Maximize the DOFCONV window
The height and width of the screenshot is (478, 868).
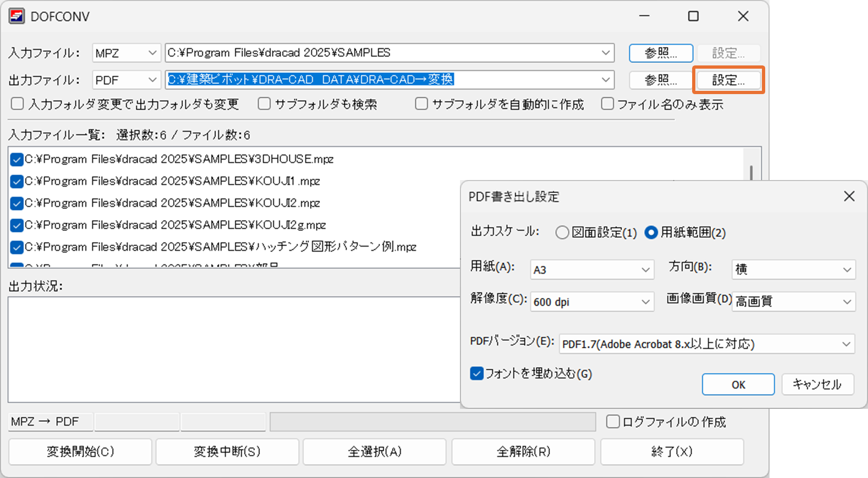pyautogui.click(x=693, y=16)
